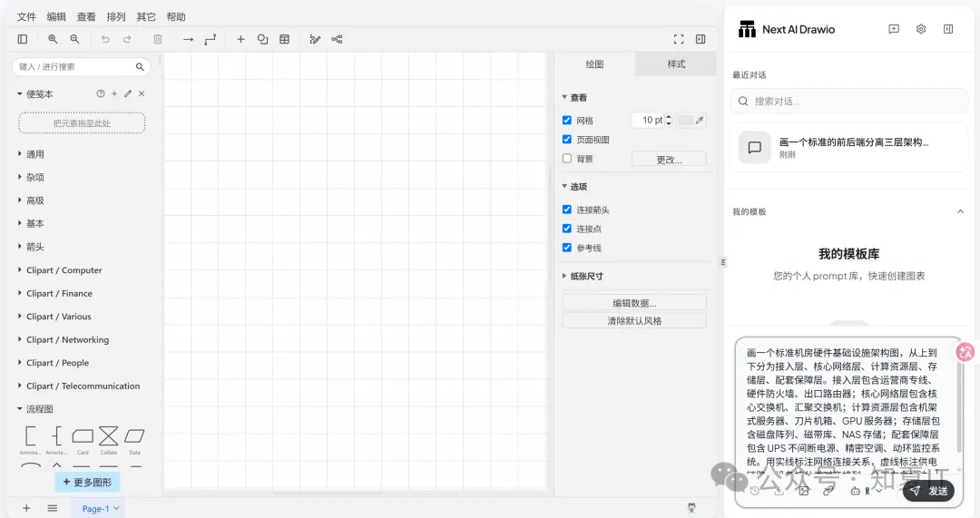Select the straight connection arrow tool
This screenshot has height=518, width=980.
(x=188, y=39)
